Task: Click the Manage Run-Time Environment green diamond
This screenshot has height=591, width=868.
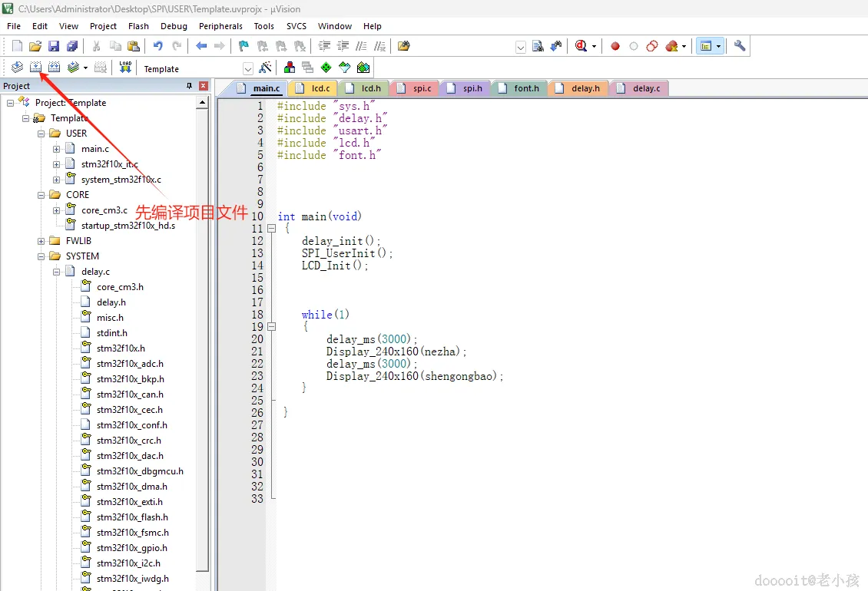Action: 326,68
